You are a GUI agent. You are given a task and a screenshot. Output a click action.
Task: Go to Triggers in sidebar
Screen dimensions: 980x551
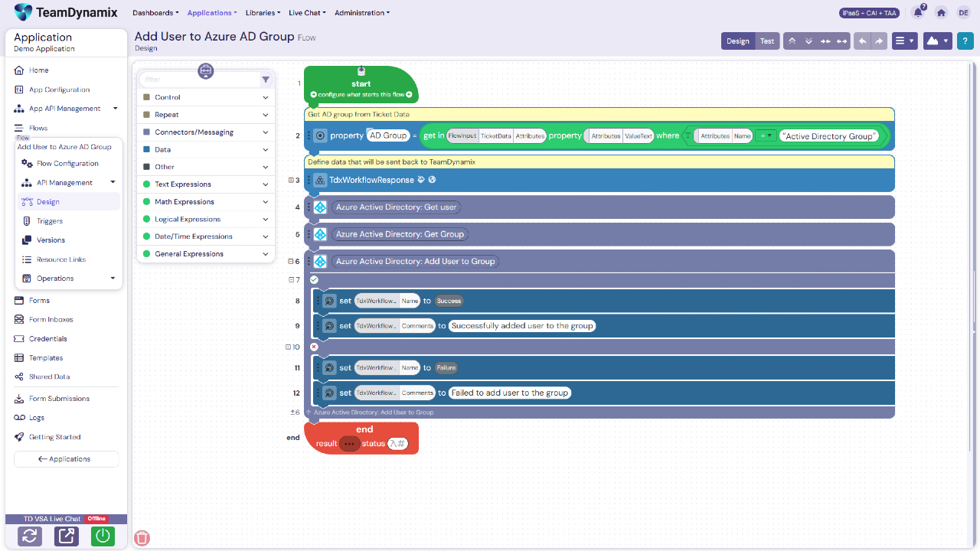50,221
